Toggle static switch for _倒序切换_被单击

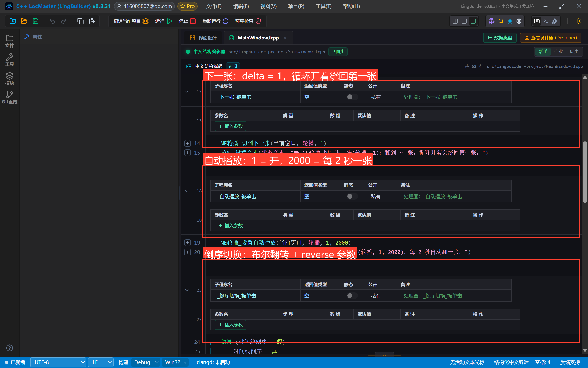[x=352, y=296]
